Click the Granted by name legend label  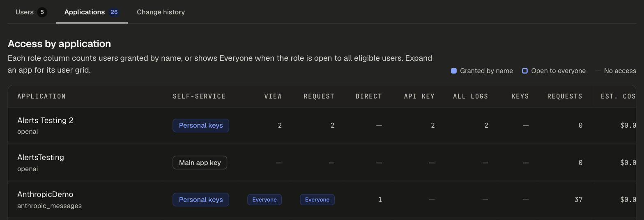pyautogui.click(x=486, y=71)
